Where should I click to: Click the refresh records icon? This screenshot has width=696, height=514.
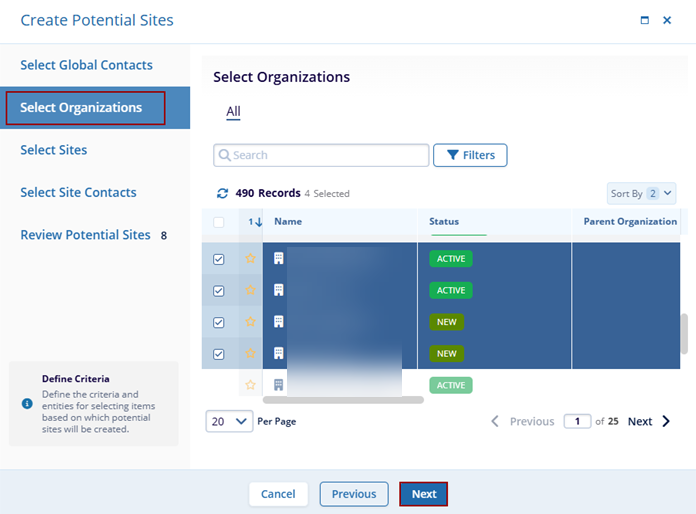[222, 193]
